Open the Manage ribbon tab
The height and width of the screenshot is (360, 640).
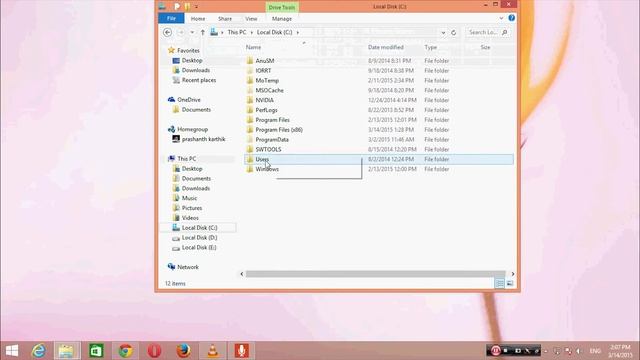tap(282, 19)
